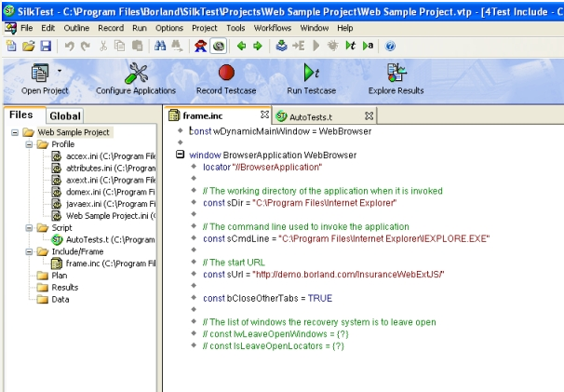The width and height of the screenshot is (564, 392).
Task: Collapse the Include/Frame folder node
Action: point(29,251)
